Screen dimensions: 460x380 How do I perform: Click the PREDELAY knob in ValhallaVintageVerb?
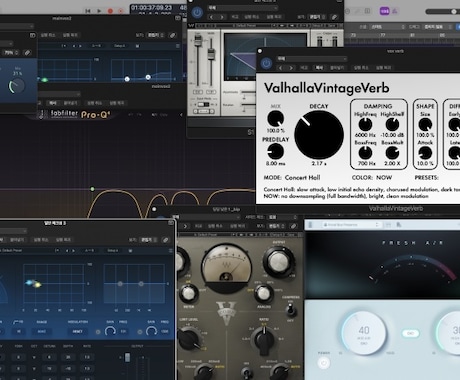pos(276,152)
